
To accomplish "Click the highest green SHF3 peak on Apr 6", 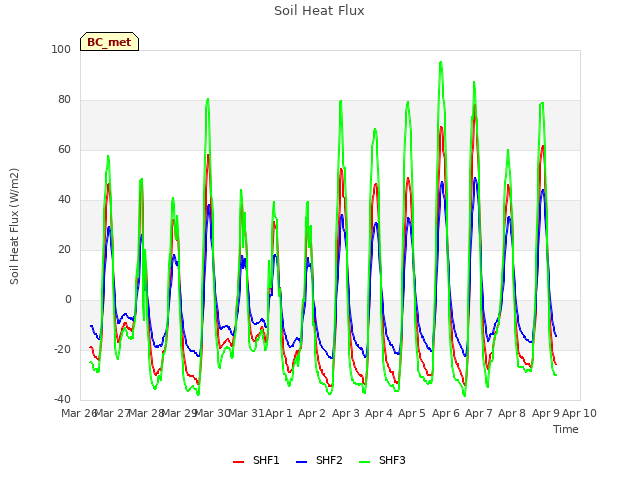I will click(441, 62).
